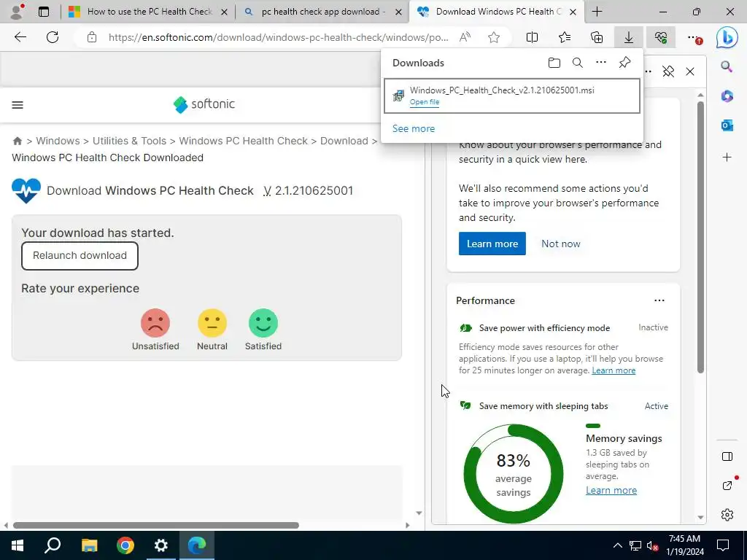The height and width of the screenshot is (560, 747).
Task: Open Browser essentials heart icon
Action: pos(661,37)
